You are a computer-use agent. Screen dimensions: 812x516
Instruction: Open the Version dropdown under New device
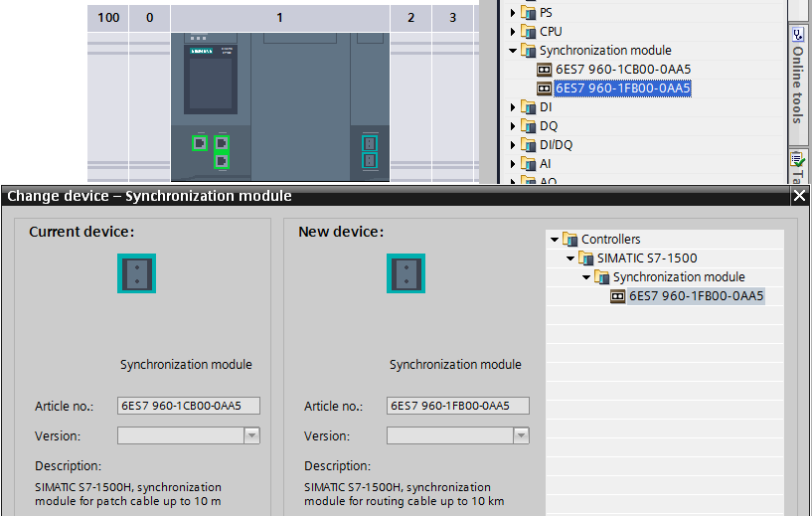(521, 435)
